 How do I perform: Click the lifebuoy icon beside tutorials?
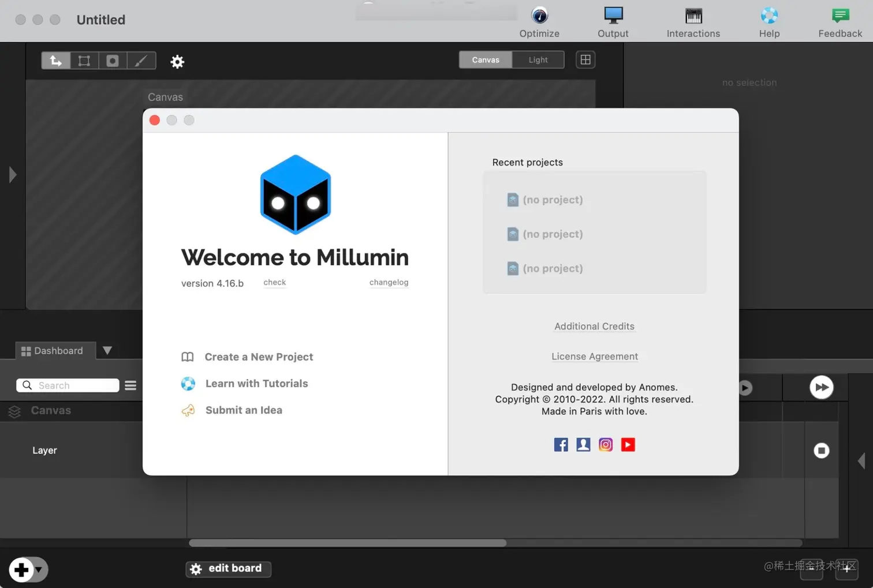188,384
